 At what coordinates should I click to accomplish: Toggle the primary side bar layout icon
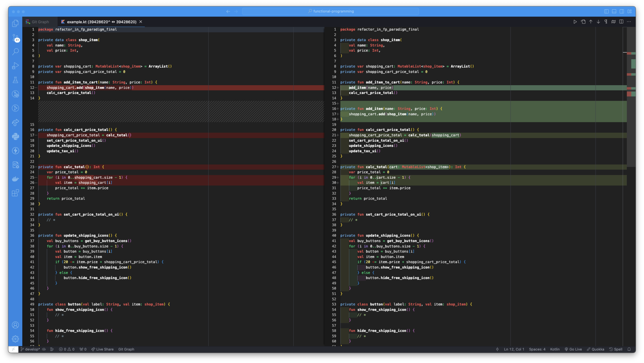[606, 11]
